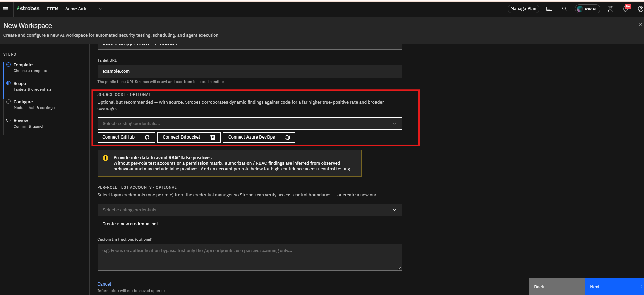Click the CTEM label in header

click(52, 9)
